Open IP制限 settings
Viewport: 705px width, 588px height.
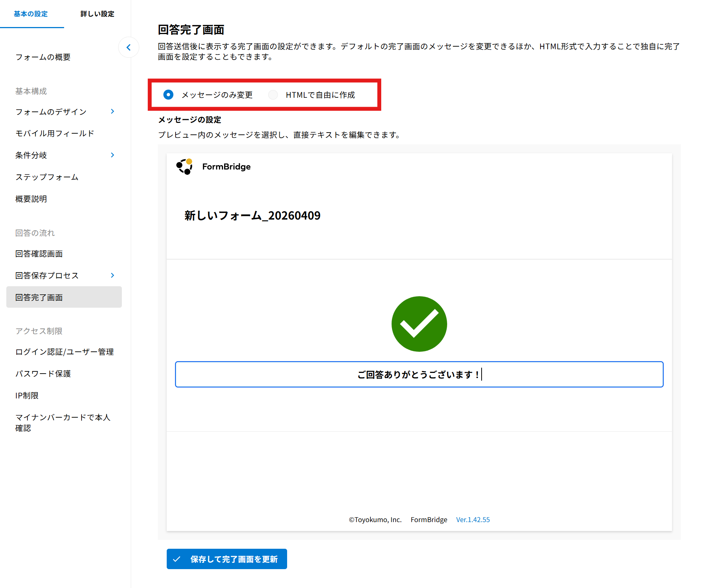coord(27,395)
